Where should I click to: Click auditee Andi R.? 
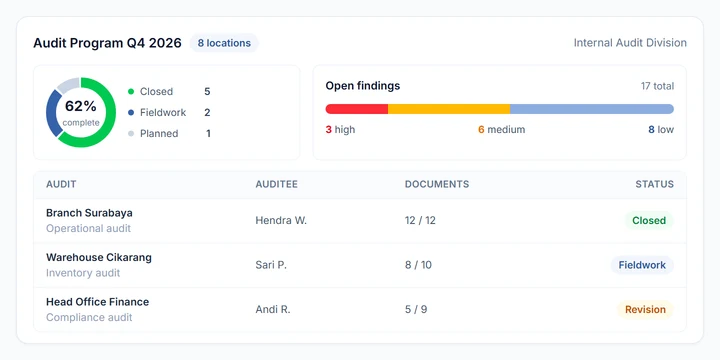273,309
